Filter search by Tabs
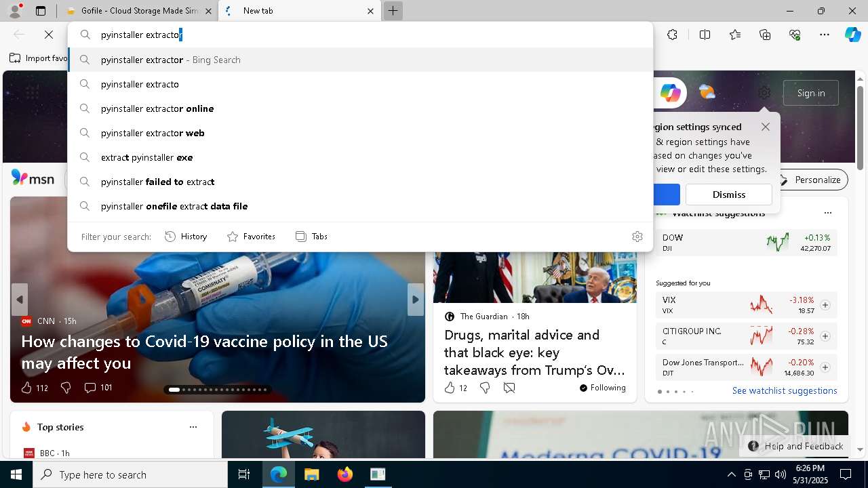The image size is (868, 488). click(x=311, y=237)
